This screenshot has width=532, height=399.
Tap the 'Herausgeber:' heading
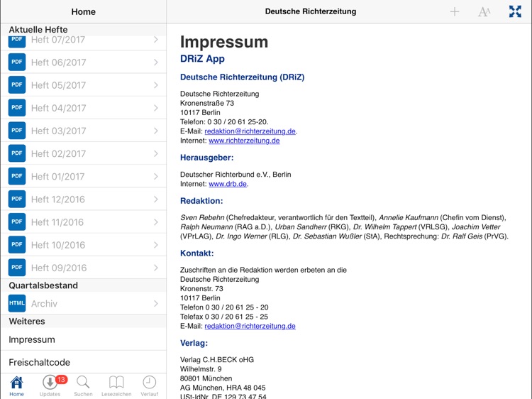point(206,158)
